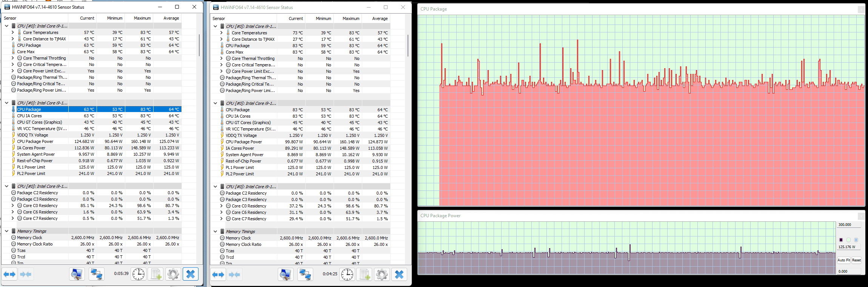Select CPU IA Cores row in 0:05:39 window
The height and width of the screenshot is (287, 868).
[92, 116]
